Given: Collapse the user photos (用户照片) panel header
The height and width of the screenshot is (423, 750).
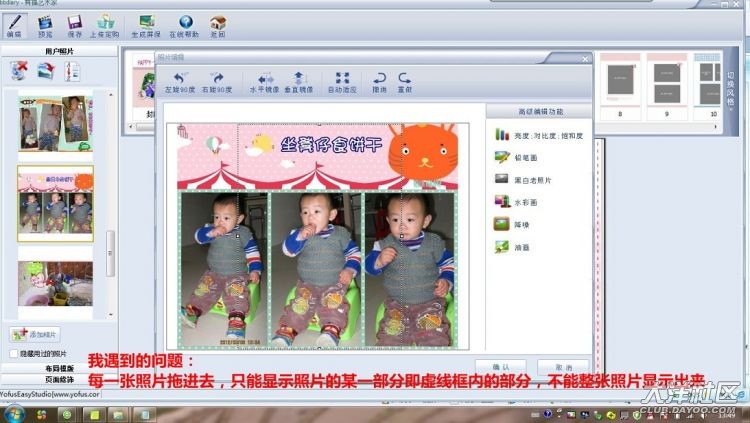Looking at the screenshot, I should click(58, 50).
